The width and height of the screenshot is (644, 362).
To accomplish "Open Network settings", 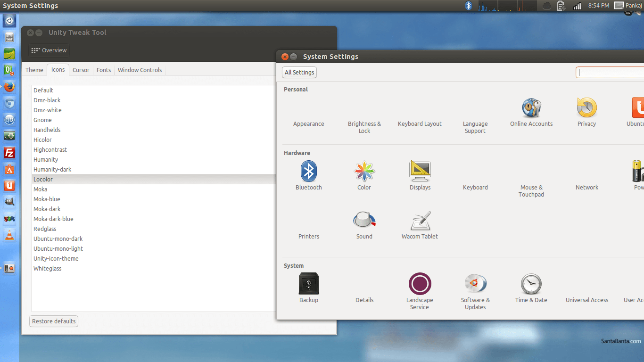I will 587,187.
